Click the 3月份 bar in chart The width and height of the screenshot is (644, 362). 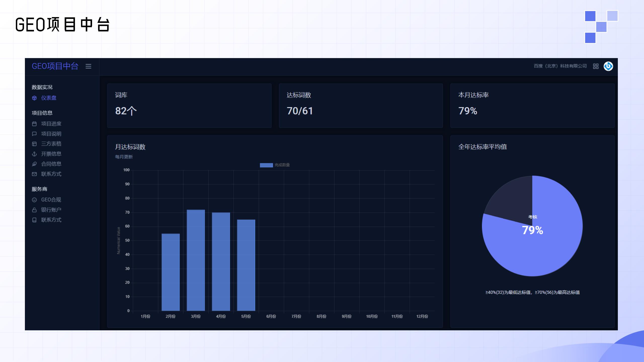196,260
